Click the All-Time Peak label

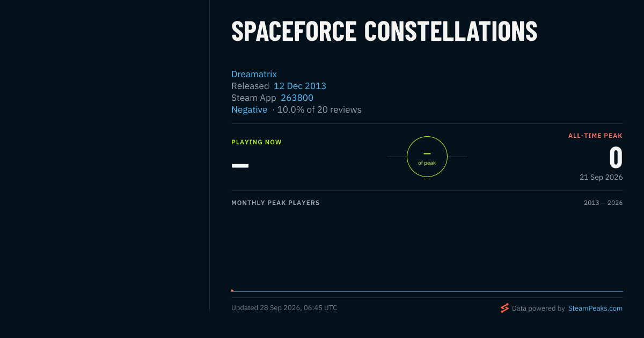point(595,136)
